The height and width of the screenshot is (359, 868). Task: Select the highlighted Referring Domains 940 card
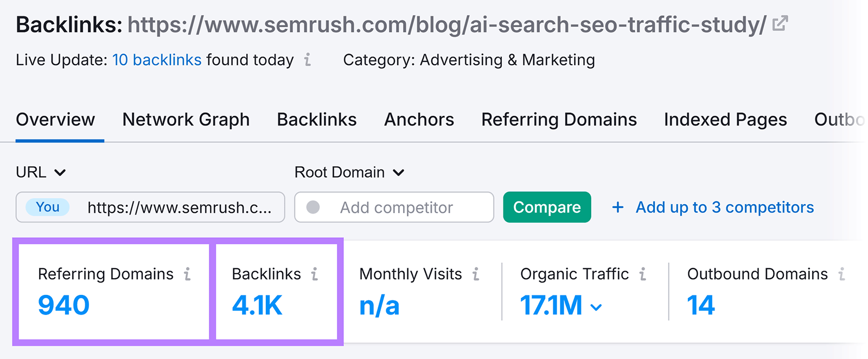[114, 292]
